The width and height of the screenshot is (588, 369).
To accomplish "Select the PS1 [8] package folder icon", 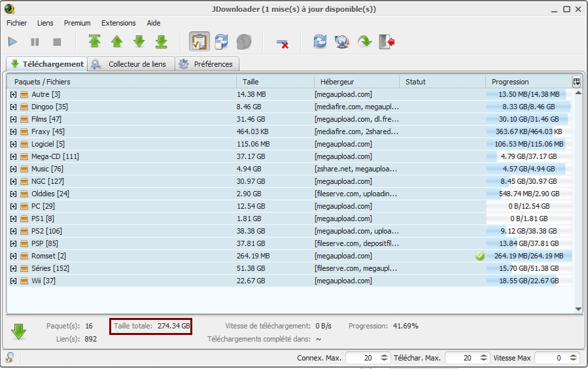I will (x=24, y=219).
